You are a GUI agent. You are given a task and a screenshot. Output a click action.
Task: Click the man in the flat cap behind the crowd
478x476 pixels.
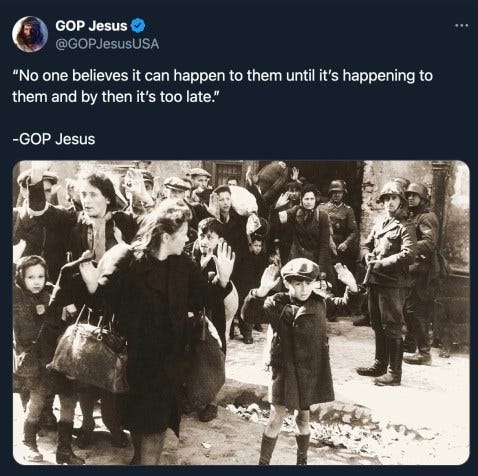[199, 180]
